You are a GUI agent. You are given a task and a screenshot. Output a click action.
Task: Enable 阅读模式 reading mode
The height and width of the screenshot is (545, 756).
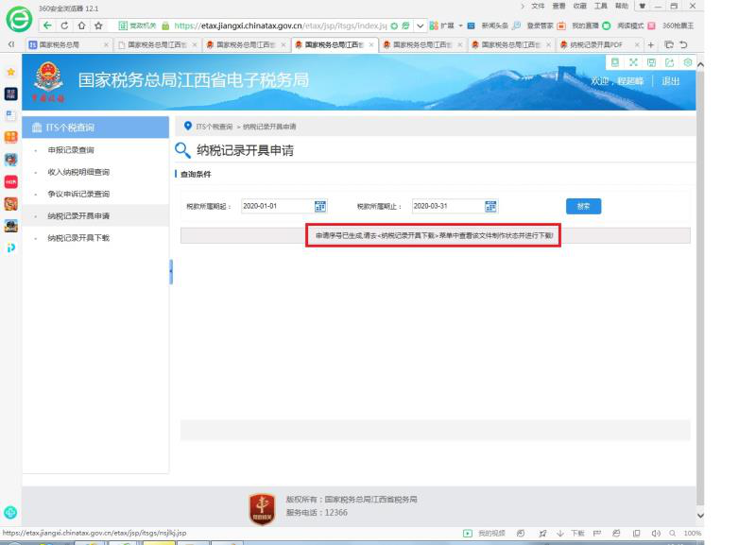coord(629,26)
